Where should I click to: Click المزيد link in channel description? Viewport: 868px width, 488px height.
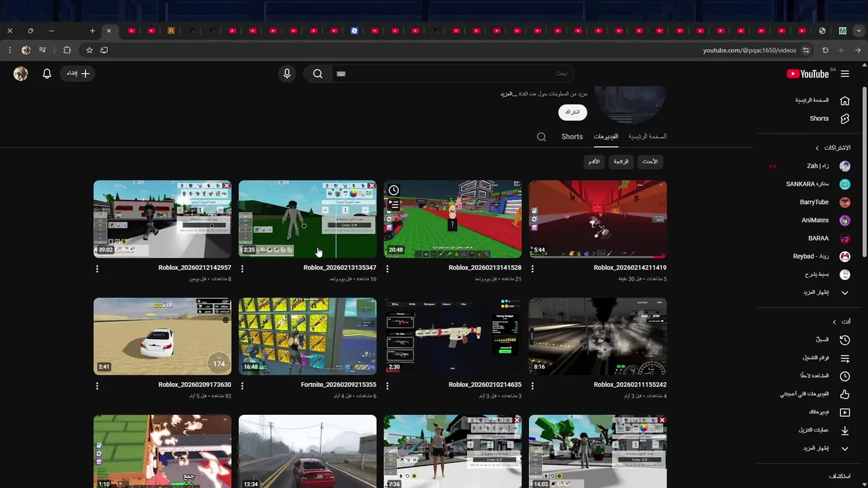(509, 94)
